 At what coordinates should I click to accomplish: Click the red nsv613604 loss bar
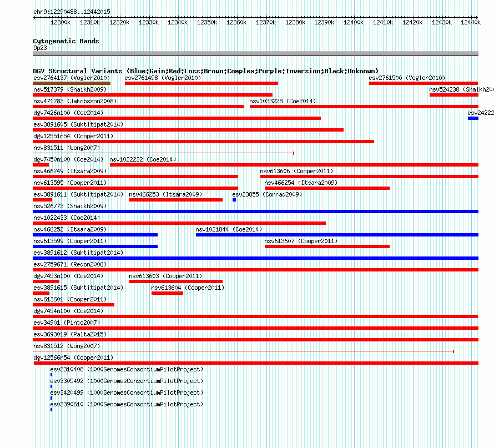[x=167, y=293]
